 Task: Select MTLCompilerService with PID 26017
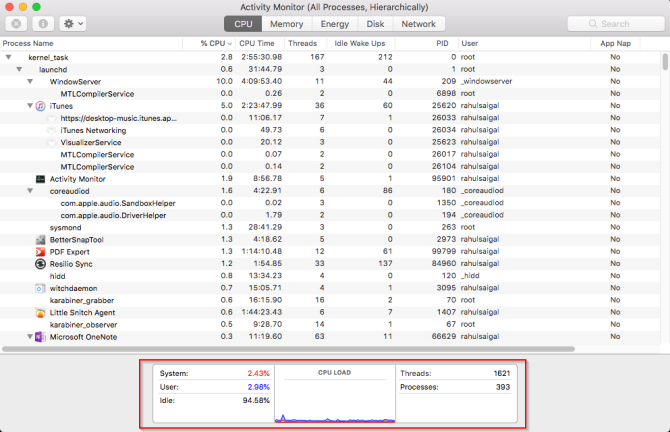pos(330,154)
